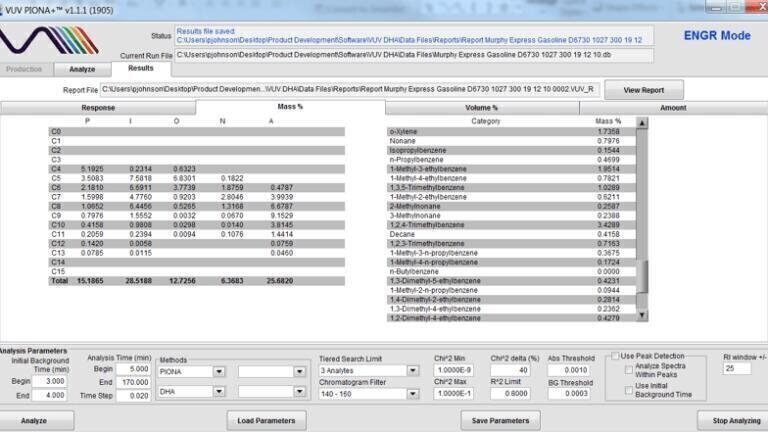Click the Chi^2 delta (%) field
Image resolution: width=768 pixels, height=432 pixels.
point(510,370)
